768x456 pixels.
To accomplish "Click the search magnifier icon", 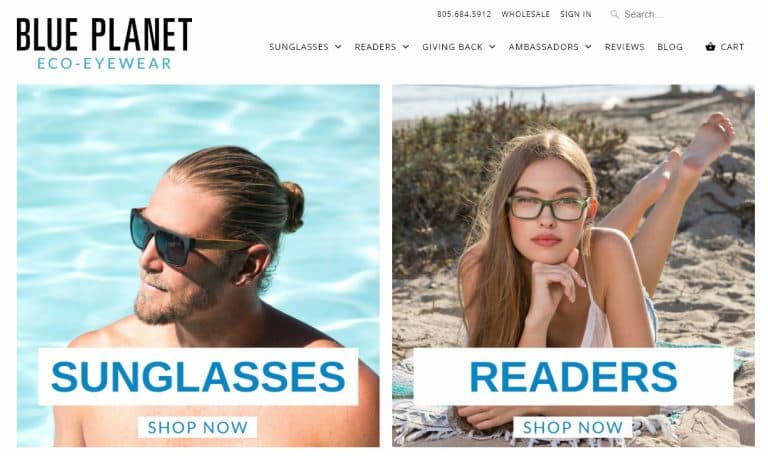I will click(x=614, y=14).
